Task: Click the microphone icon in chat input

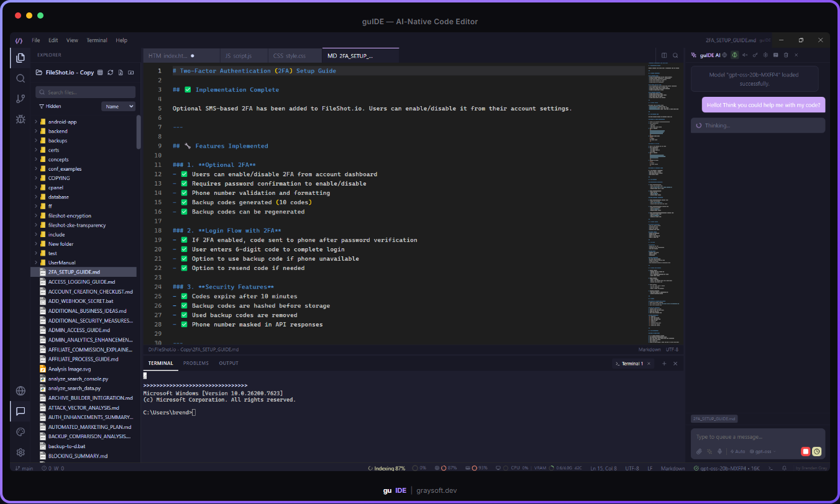Action: (719, 451)
